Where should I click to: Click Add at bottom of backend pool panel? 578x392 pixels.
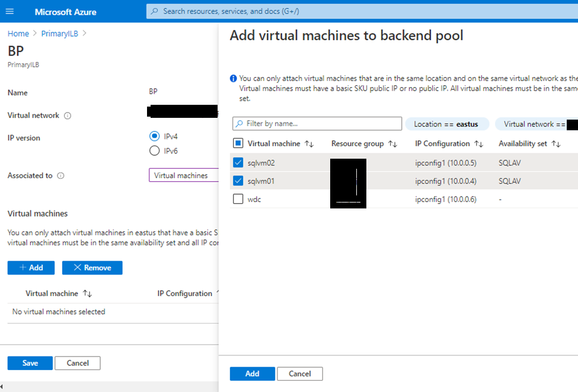(x=252, y=374)
